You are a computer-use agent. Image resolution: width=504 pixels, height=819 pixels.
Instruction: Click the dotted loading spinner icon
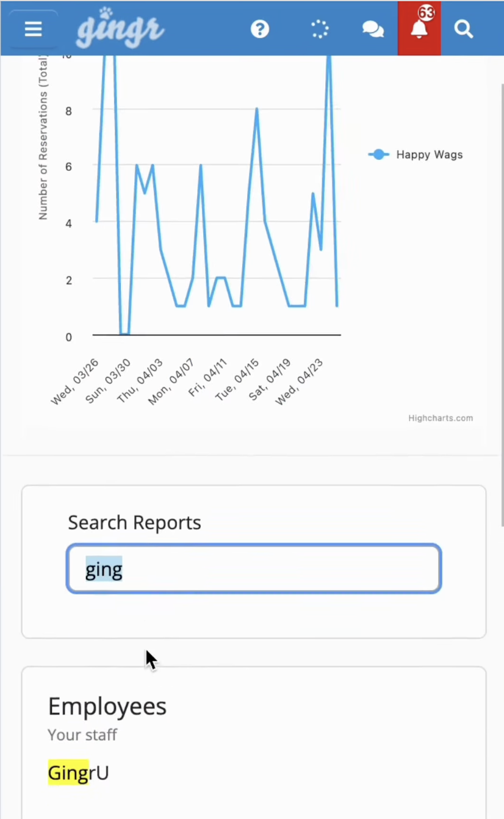(319, 29)
